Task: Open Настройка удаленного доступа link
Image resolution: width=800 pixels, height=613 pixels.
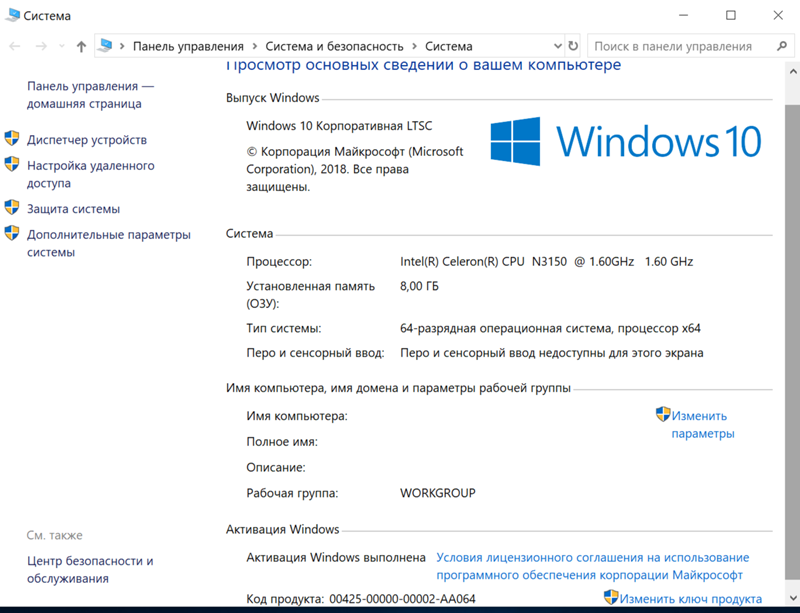Action: click(x=90, y=175)
